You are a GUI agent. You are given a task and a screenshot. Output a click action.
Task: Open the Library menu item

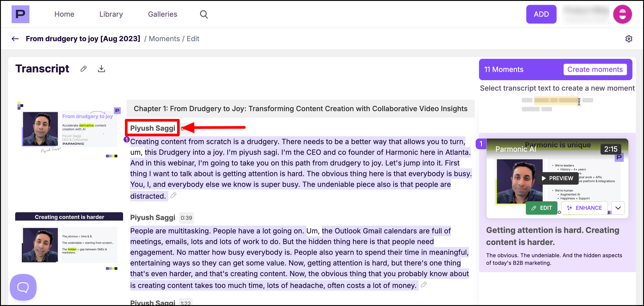111,14
